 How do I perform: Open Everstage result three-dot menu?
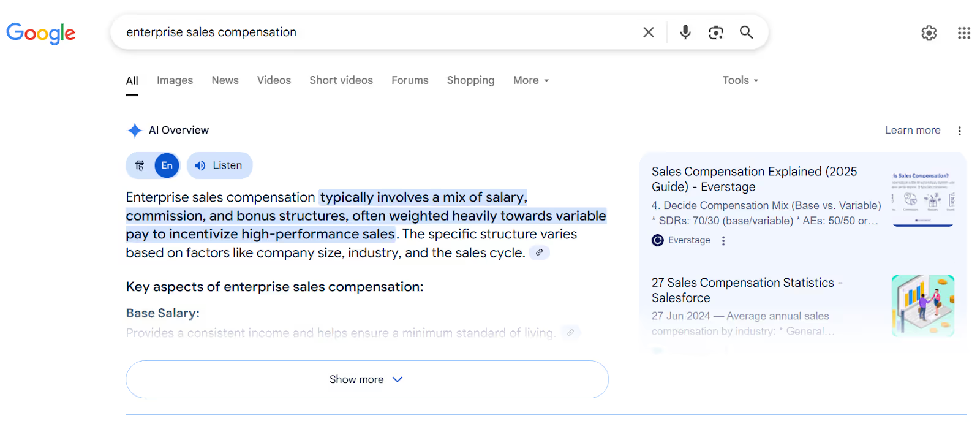point(723,241)
